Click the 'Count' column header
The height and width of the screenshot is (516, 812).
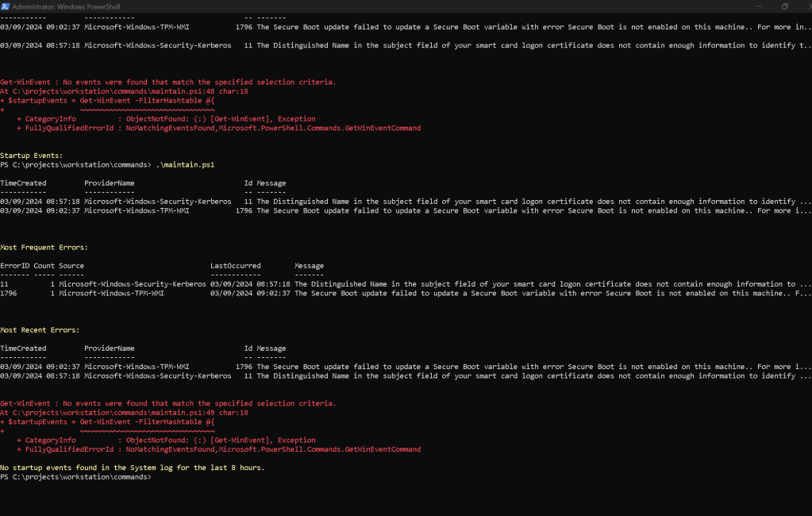[x=44, y=266]
